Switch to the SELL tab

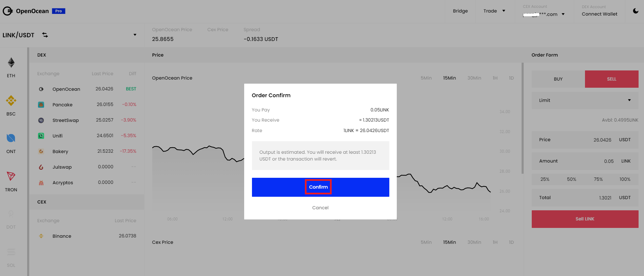click(612, 79)
